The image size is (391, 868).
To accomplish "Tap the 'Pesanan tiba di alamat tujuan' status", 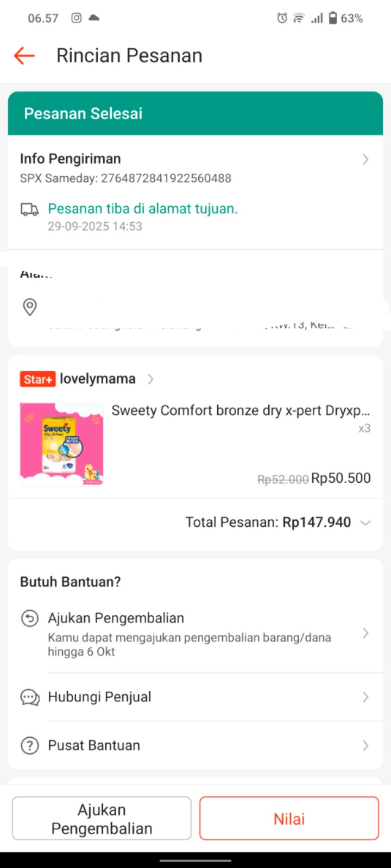I will pos(143,209).
